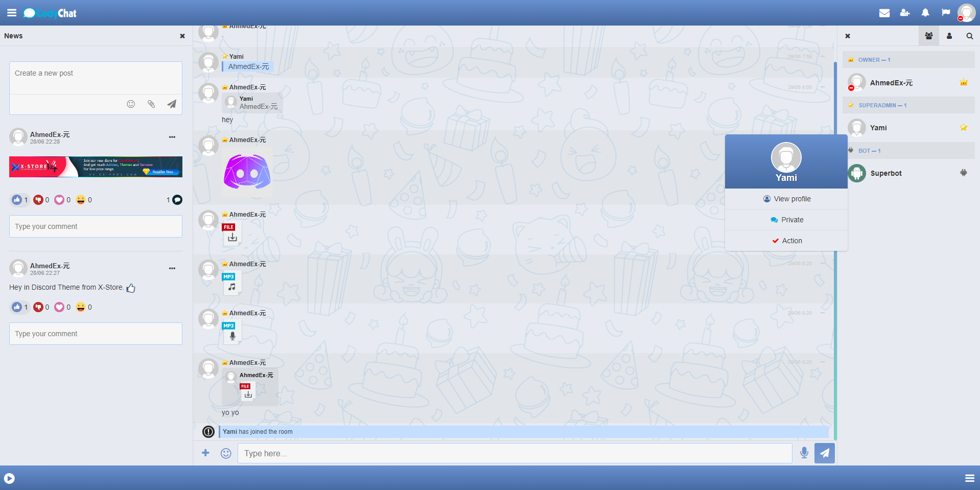Open left hamburger main menu
The width and height of the screenshot is (980, 490).
click(x=12, y=13)
